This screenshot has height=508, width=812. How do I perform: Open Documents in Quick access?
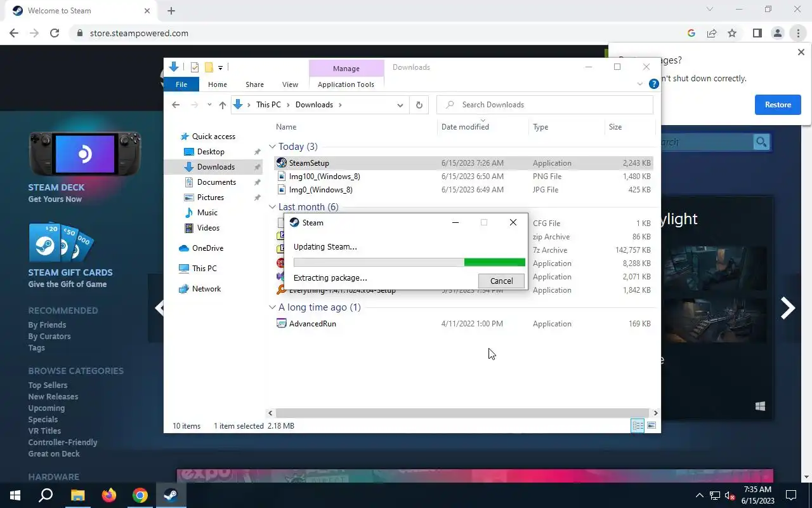coord(216,182)
